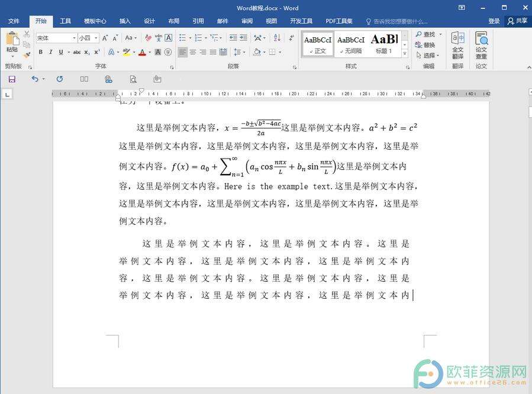This screenshot has height=394, width=532.
Task: Toggle strikethrough (abc) formatting
Action: tap(77, 52)
